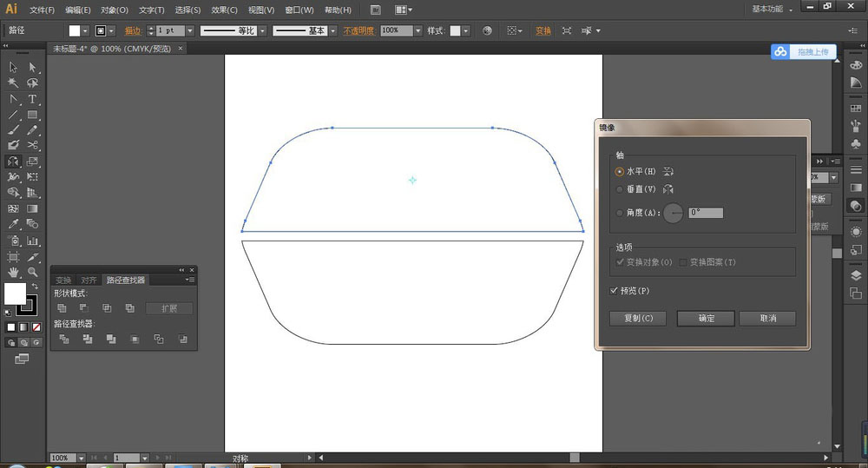Select the Zoom magnifier tool
Viewport: 868px width, 468px height.
pos(32,272)
